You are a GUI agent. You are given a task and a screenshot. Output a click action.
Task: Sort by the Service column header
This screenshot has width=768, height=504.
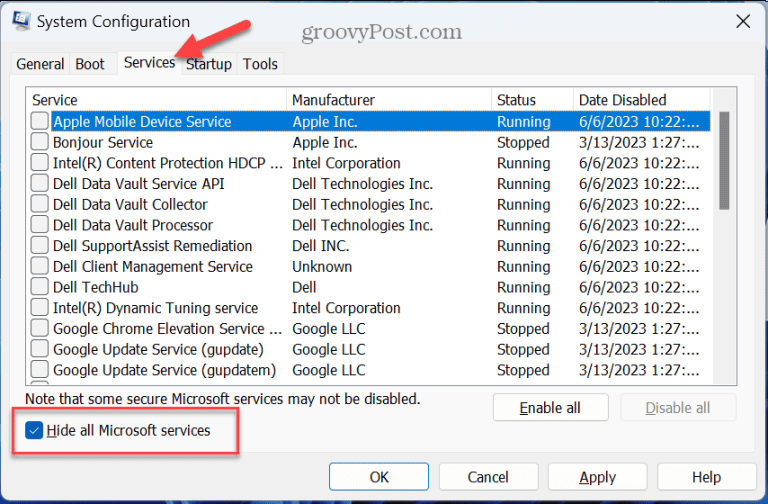click(x=157, y=100)
